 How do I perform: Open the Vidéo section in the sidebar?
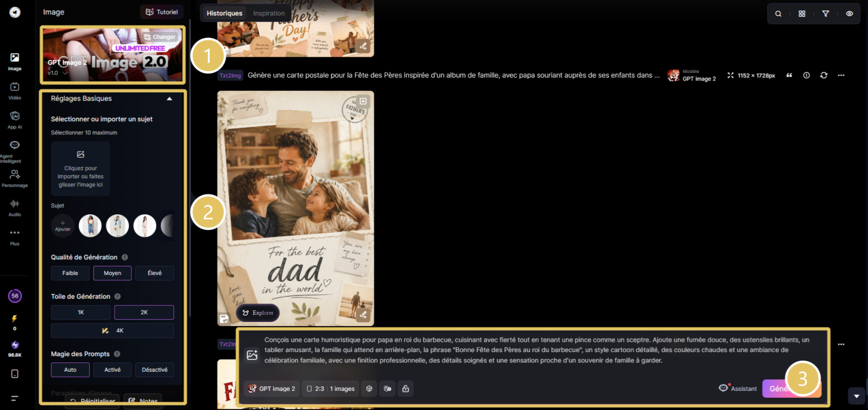[x=14, y=90]
